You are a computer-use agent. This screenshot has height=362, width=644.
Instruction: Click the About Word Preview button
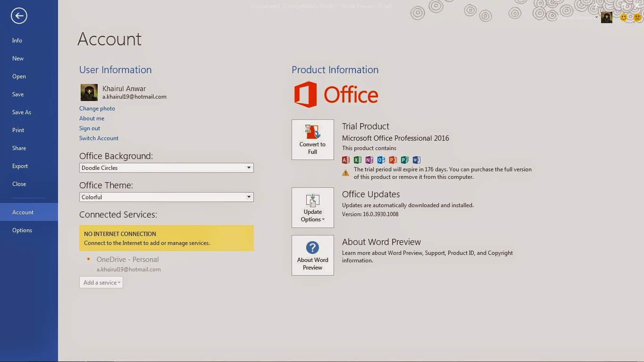(x=313, y=255)
